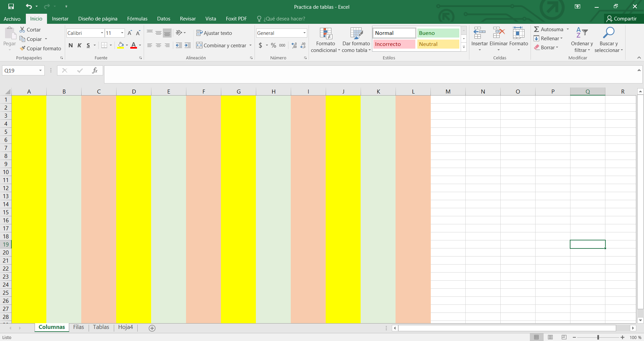This screenshot has height=341, width=644.
Task: Expand the Name Box Q19 dropdown
Action: pos(40,70)
